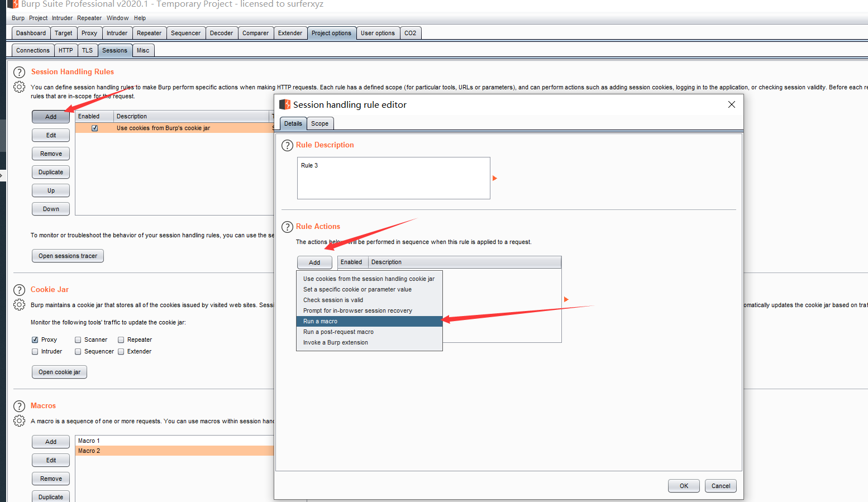
Task: Switch to the Dashboard tab
Action: pyautogui.click(x=31, y=33)
